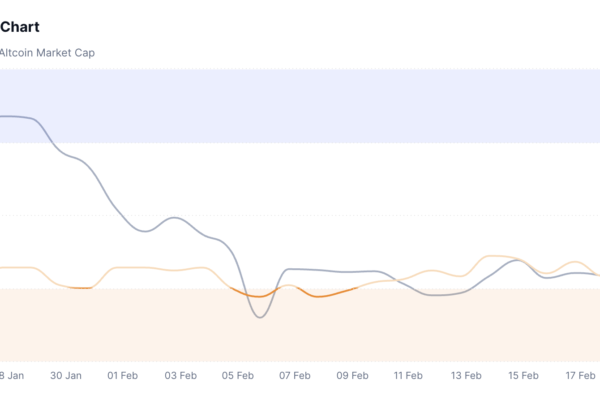Click the 13 Feb axis label

[467, 376]
